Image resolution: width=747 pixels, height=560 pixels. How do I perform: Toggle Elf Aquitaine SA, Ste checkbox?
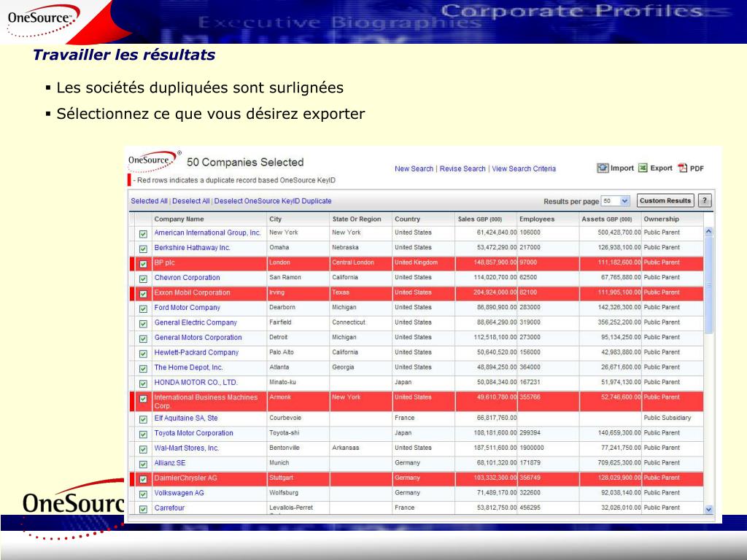coord(143,419)
